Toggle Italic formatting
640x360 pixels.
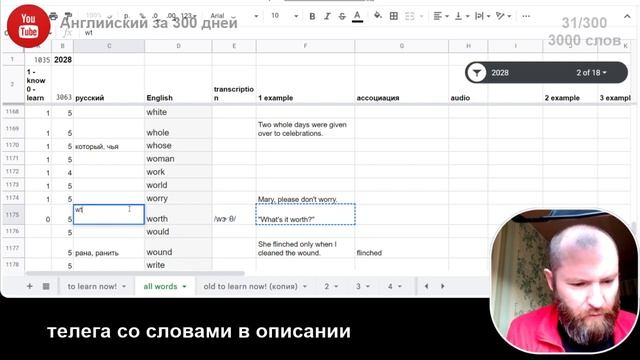327,16
